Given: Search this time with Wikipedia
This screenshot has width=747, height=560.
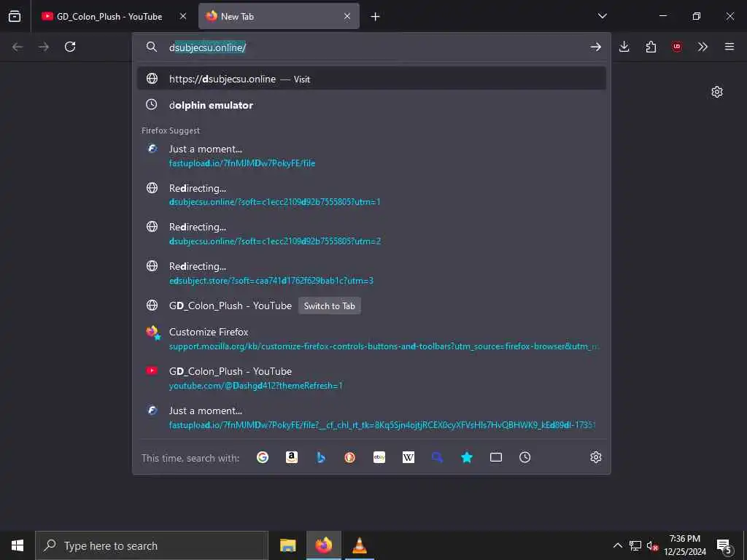Looking at the screenshot, I should [409, 457].
